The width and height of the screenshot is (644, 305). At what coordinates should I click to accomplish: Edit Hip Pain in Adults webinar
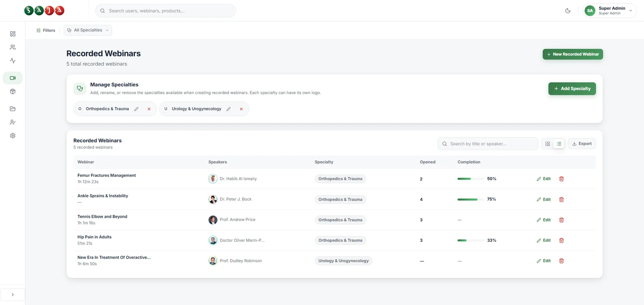point(544,240)
